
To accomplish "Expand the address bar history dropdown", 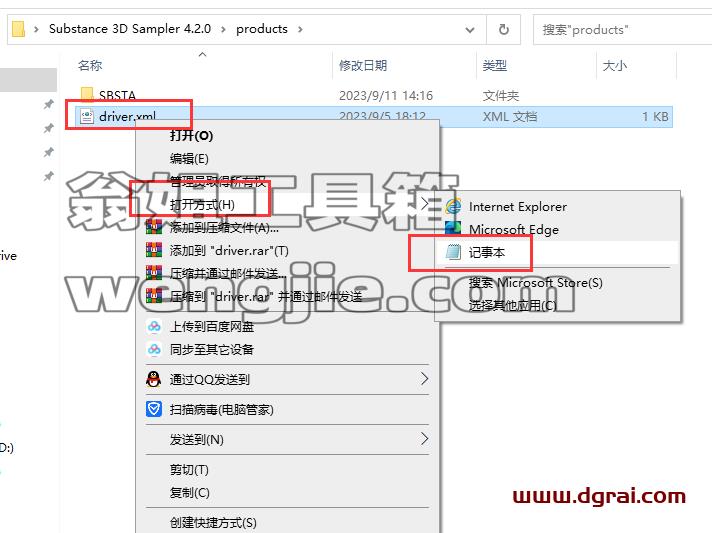I will click(470, 30).
